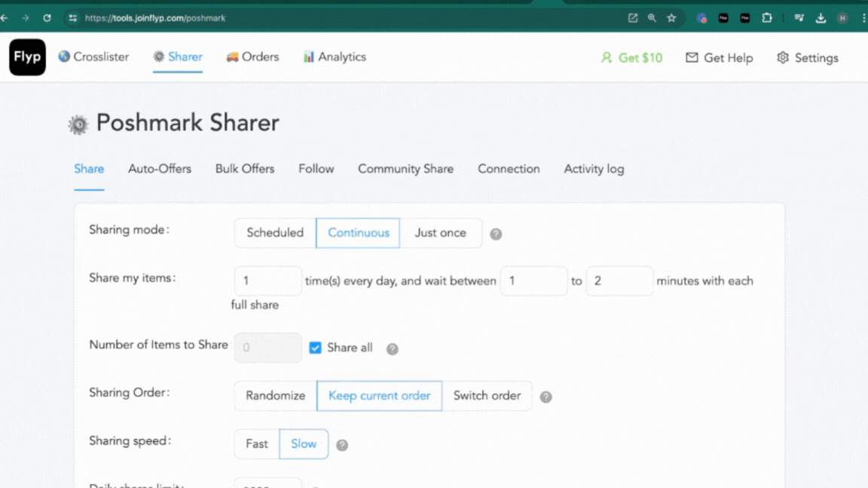Click browser back arrow
The image size is (868, 488).
coord(5,18)
